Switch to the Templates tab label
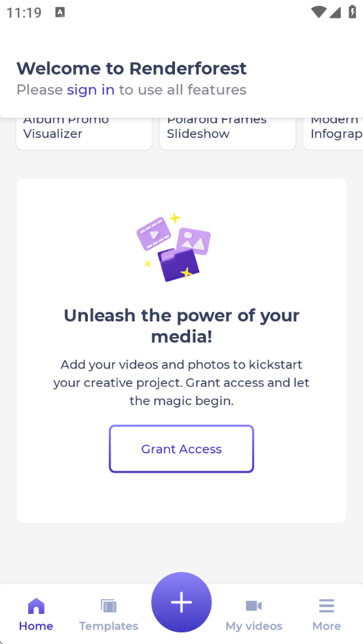This screenshot has width=363, height=644. [x=109, y=626]
